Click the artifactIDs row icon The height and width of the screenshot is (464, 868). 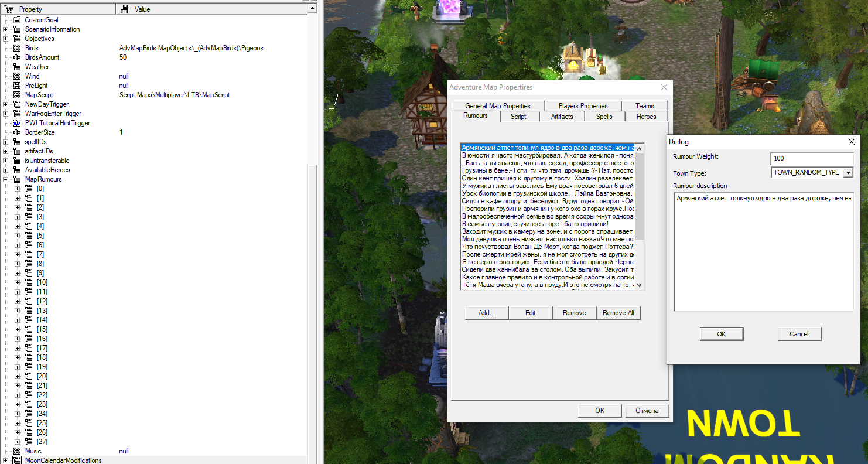pyautogui.click(x=17, y=151)
